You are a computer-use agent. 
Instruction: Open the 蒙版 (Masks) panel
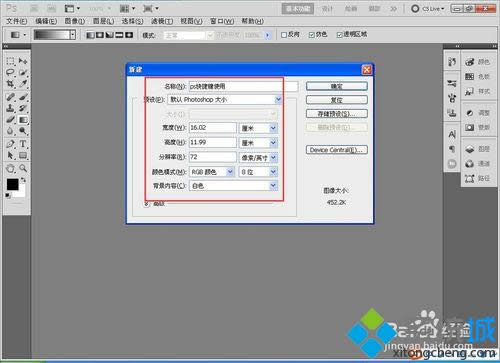(x=478, y=127)
